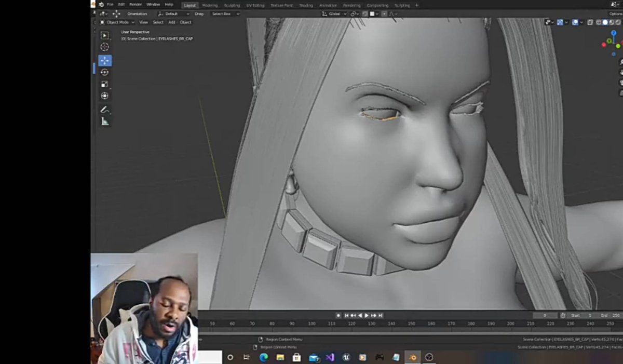Switch to material preview shading

point(611,22)
